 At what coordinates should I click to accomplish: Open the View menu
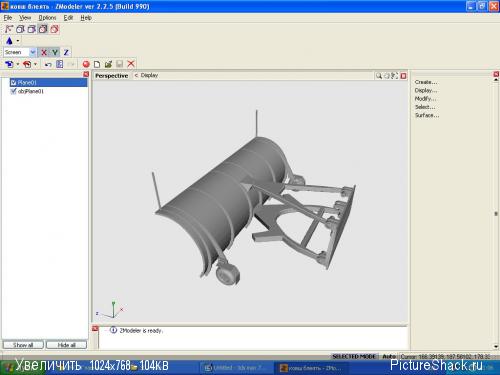[25, 18]
